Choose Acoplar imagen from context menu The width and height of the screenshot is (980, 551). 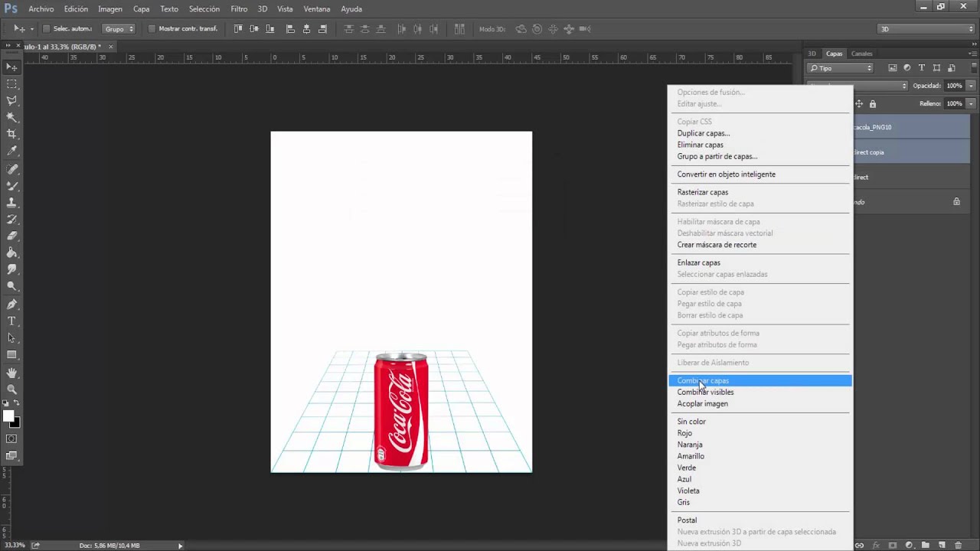[759, 403]
